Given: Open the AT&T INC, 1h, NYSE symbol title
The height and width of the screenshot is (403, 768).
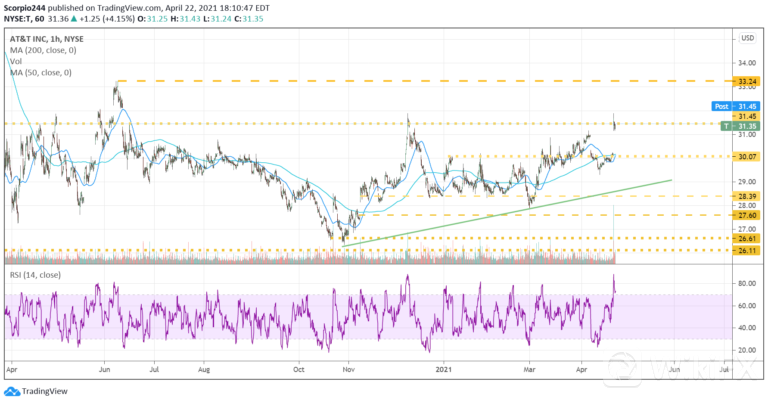Looking at the screenshot, I should coord(48,38).
